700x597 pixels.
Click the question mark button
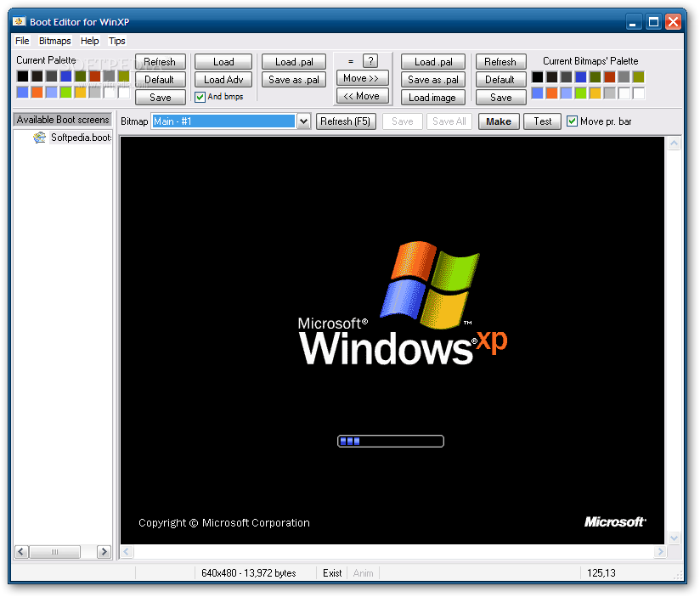coord(370,61)
